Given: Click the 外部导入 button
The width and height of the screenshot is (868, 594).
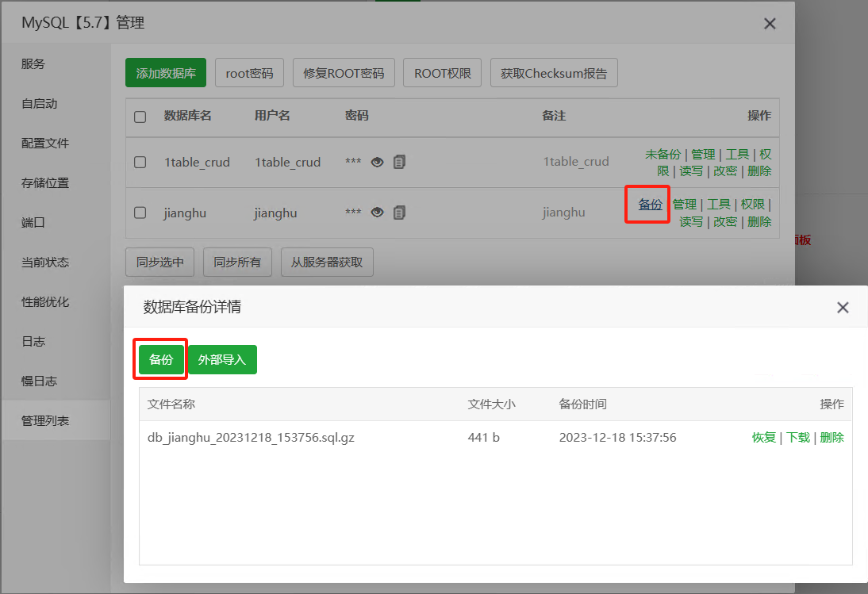Looking at the screenshot, I should pyautogui.click(x=222, y=359).
